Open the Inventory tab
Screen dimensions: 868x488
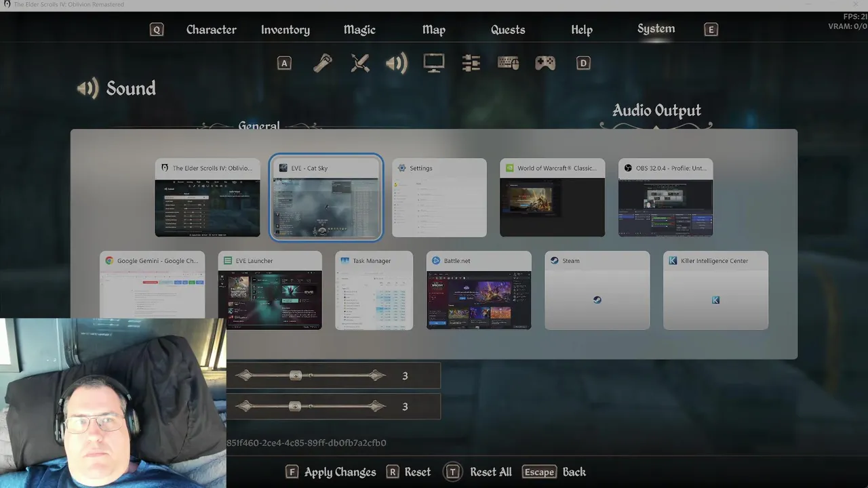tap(285, 30)
